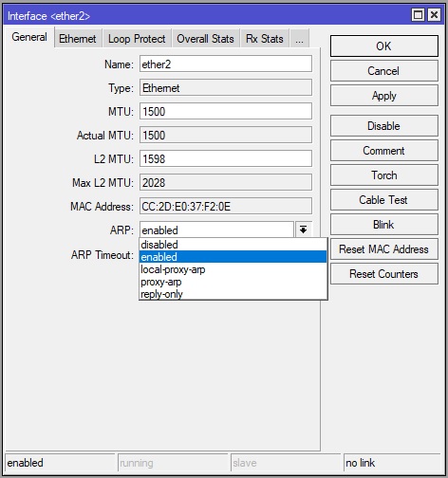This screenshot has height=478, width=448.
Task: Open the Ethernet tab
Action: 78,39
